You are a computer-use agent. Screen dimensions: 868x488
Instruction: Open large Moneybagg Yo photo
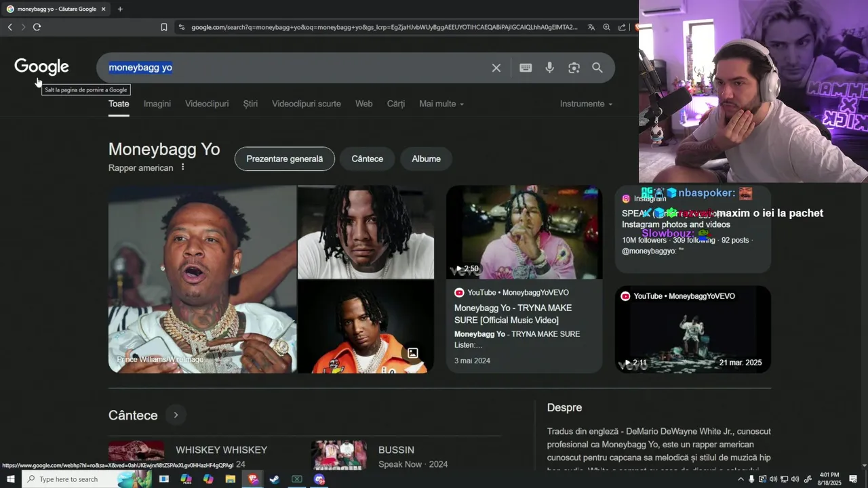(x=202, y=279)
